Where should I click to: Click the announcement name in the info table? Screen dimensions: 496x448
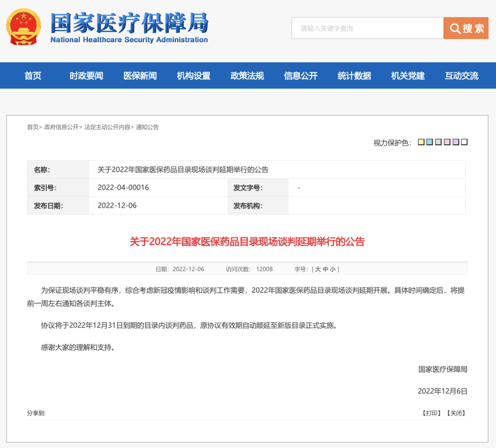point(183,170)
